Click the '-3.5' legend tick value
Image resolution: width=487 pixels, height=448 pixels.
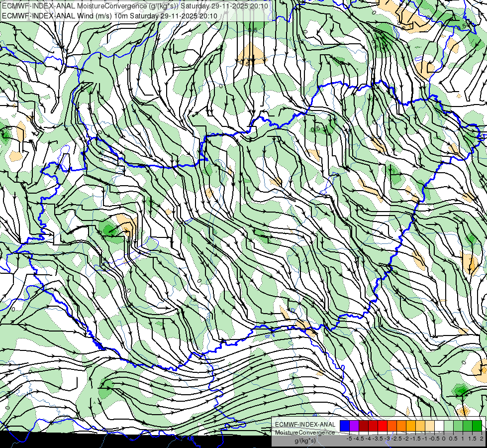(x=378, y=439)
